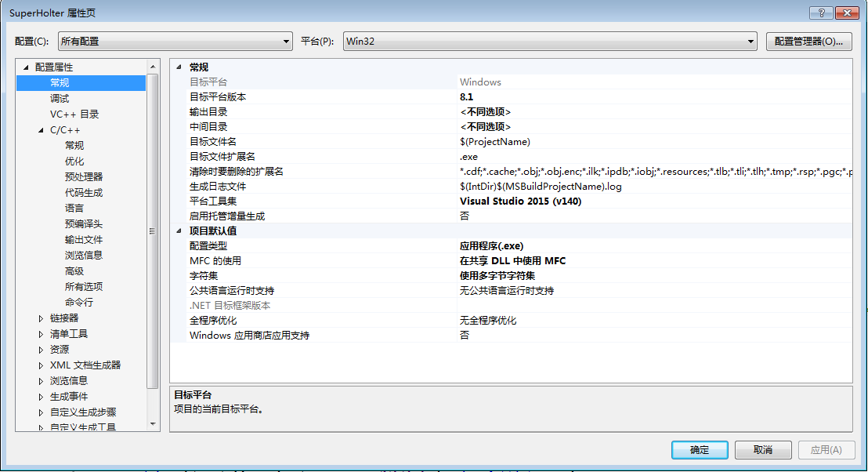Click the $(ProjectName) value field
This screenshot has width=868, height=472.
point(655,142)
